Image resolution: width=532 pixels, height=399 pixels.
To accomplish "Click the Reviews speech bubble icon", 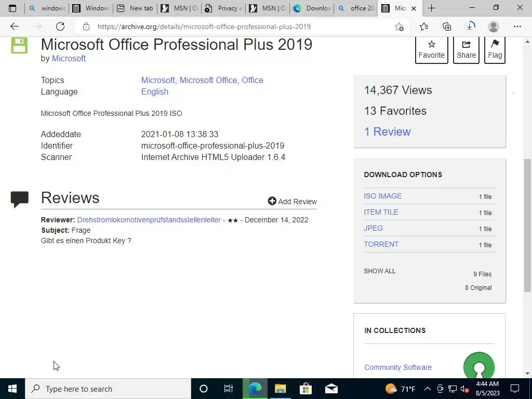I will point(20,199).
